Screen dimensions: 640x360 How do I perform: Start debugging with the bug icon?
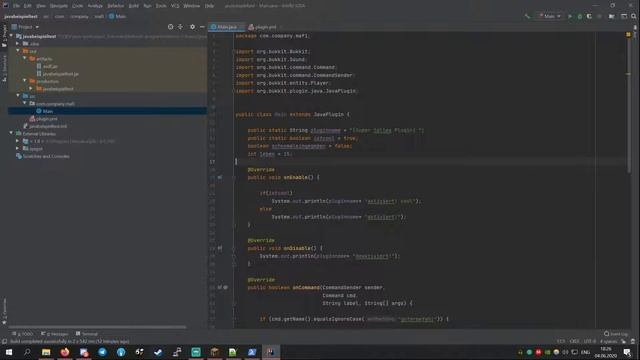point(580,16)
